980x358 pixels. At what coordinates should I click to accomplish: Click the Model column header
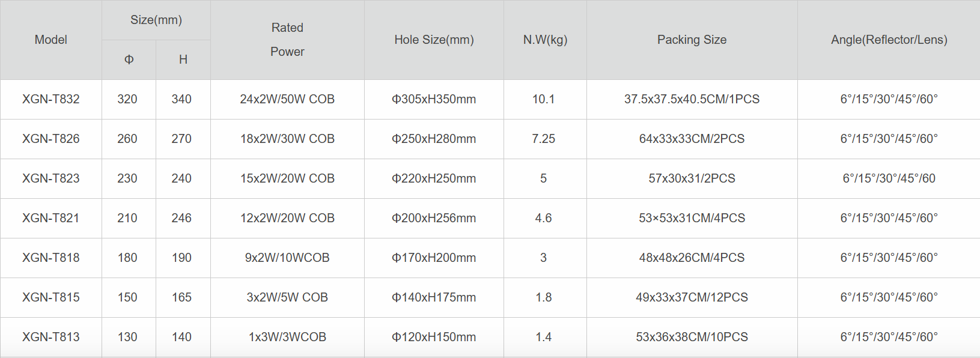click(50, 40)
